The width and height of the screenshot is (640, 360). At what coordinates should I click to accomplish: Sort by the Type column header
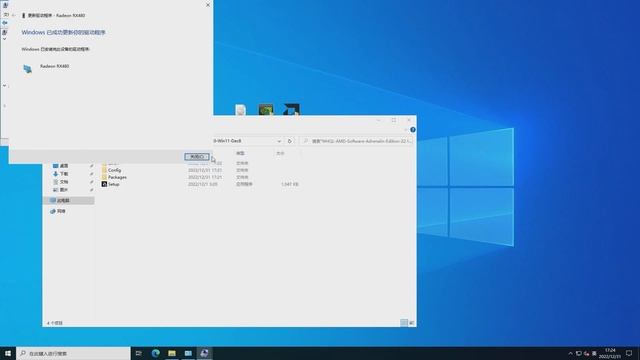[x=240, y=153]
